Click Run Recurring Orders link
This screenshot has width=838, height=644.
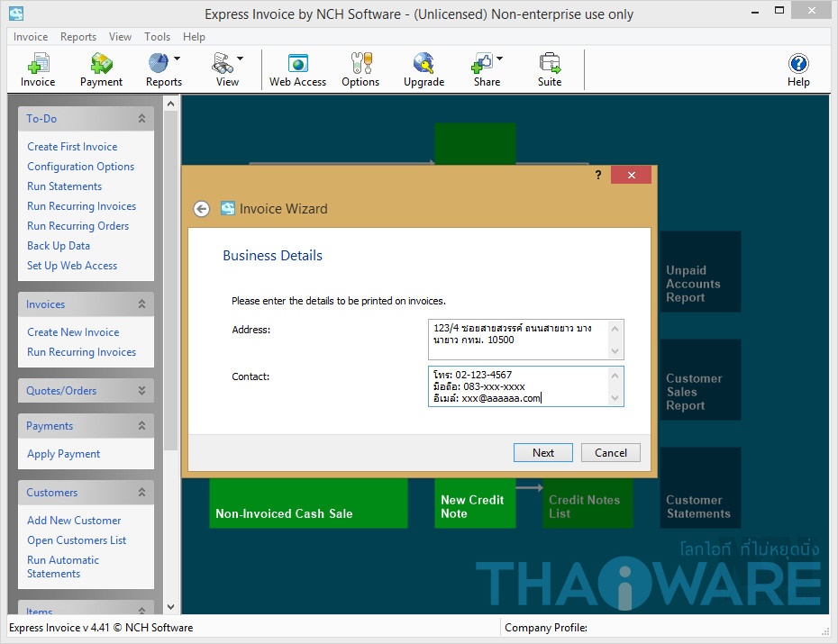pos(78,226)
